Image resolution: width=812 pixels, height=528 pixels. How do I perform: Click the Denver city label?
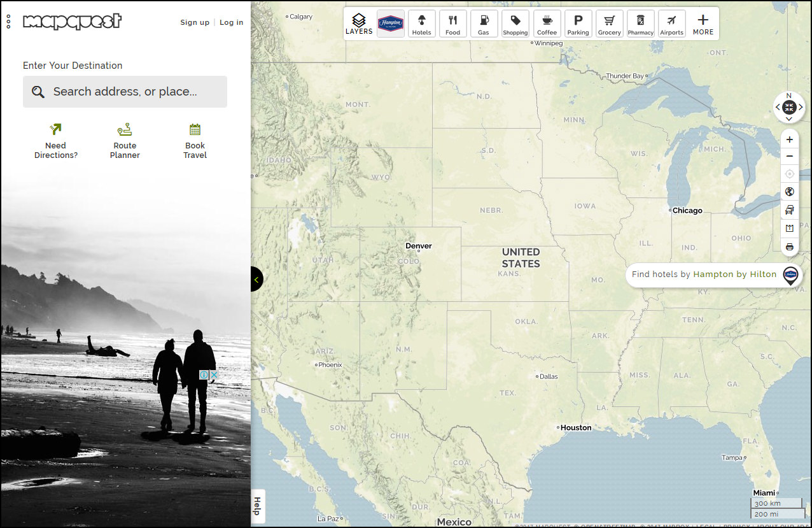coord(419,246)
